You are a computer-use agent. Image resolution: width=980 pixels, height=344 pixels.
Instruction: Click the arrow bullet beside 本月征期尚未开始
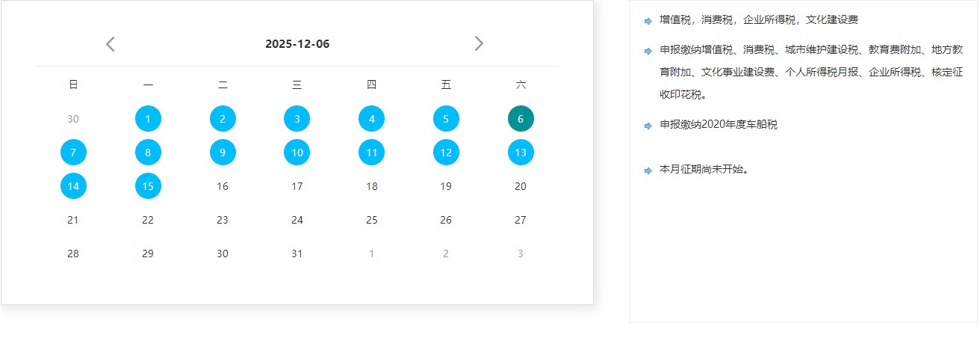coord(648,171)
